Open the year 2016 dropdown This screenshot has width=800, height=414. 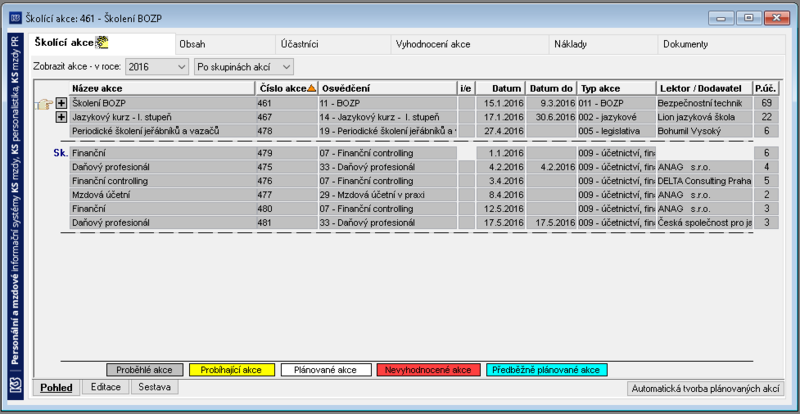[157, 67]
